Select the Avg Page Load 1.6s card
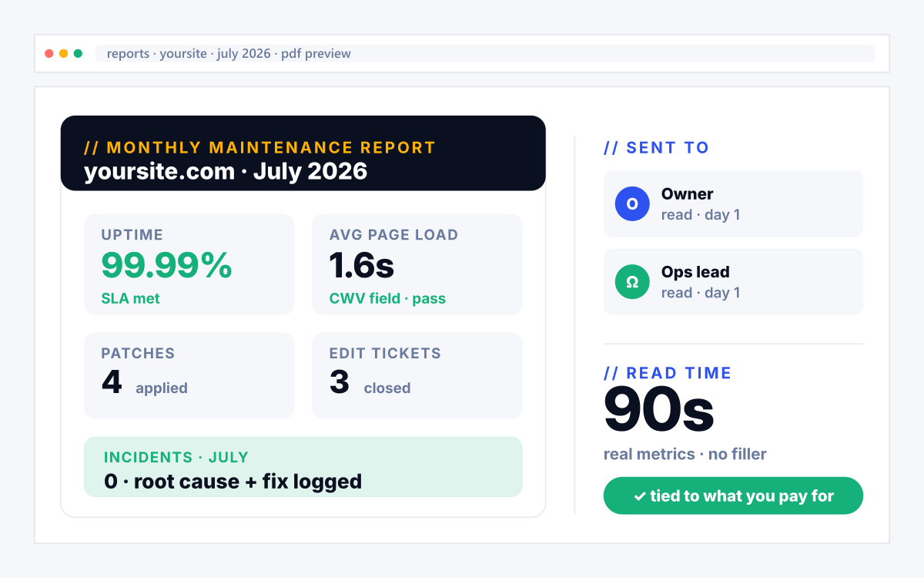 [x=417, y=264]
